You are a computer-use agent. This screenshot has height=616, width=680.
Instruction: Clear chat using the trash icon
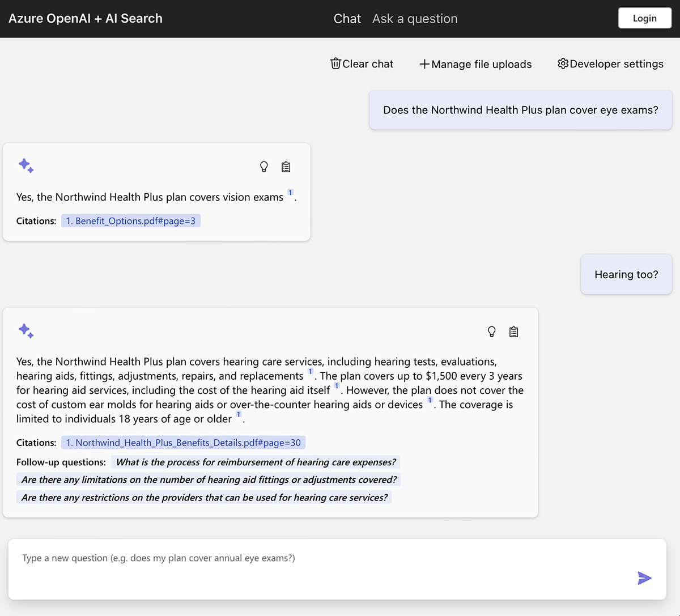[x=362, y=64]
